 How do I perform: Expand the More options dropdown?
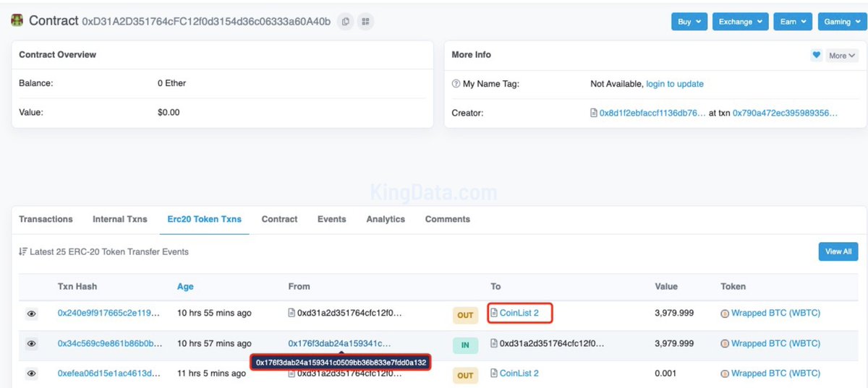pos(842,56)
